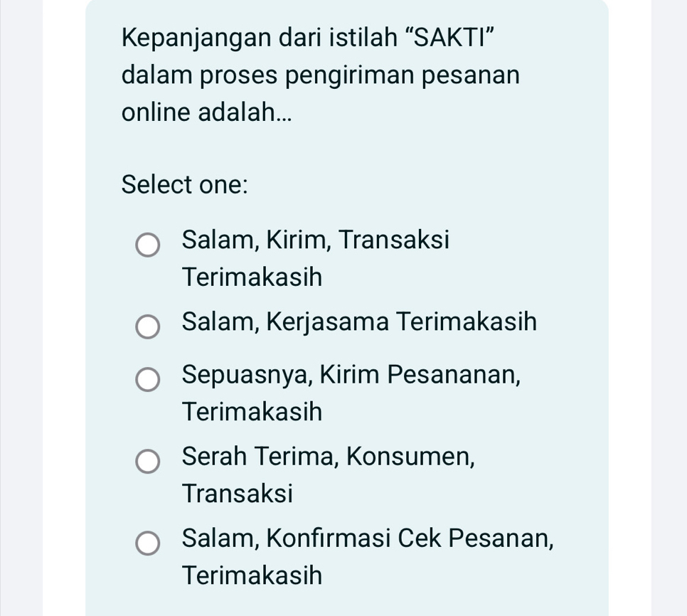This screenshot has height=616, width=687.
Task: Click the "Salam, Kerjasama Terimakasih" answer label
Action: click(359, 322)
